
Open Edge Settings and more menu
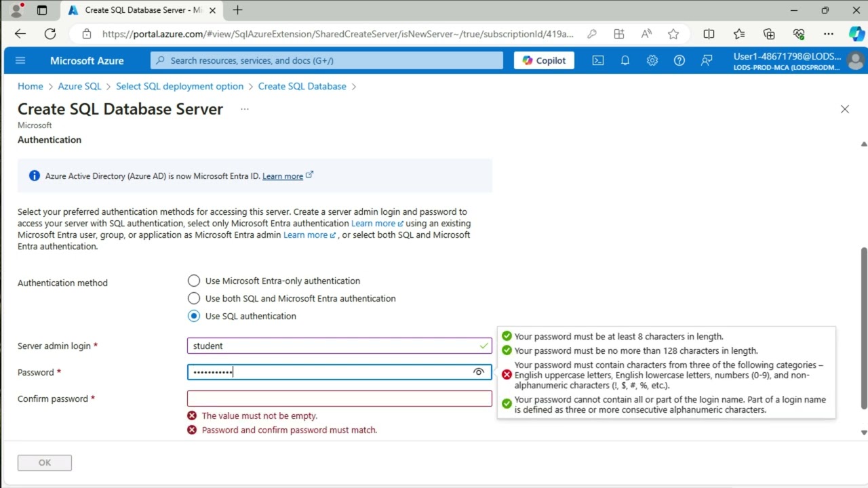[x=829, y=34]
